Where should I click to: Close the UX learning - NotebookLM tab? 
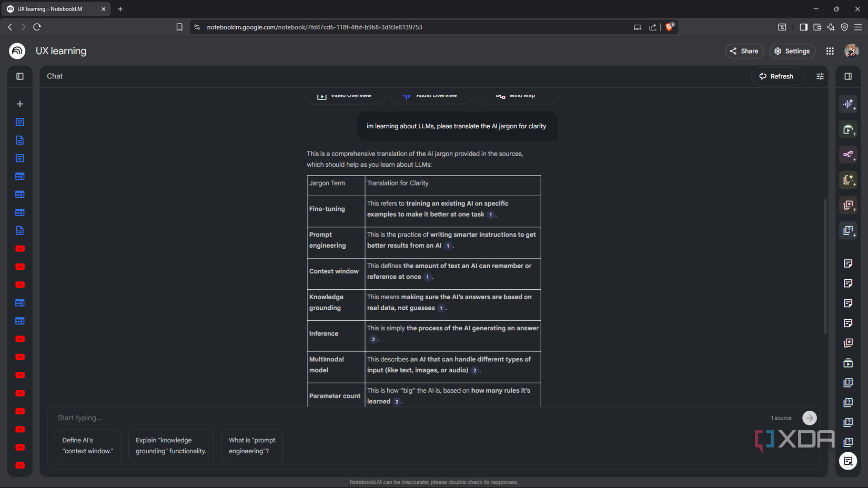tap(103, 9)
